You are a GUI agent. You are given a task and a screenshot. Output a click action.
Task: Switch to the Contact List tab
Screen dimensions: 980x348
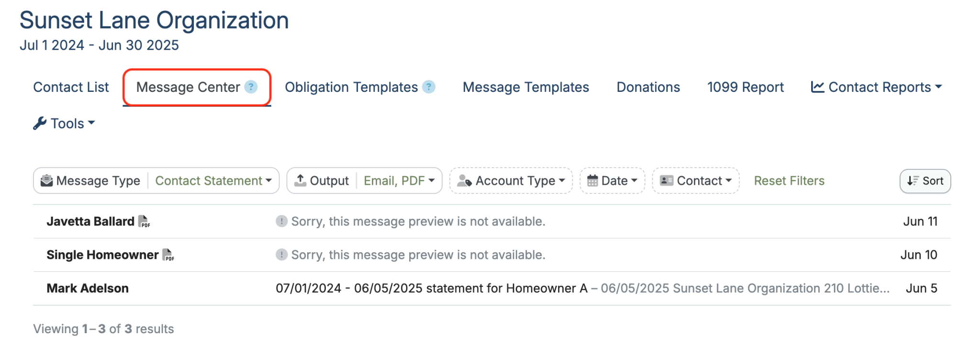(x=70, y=87)
